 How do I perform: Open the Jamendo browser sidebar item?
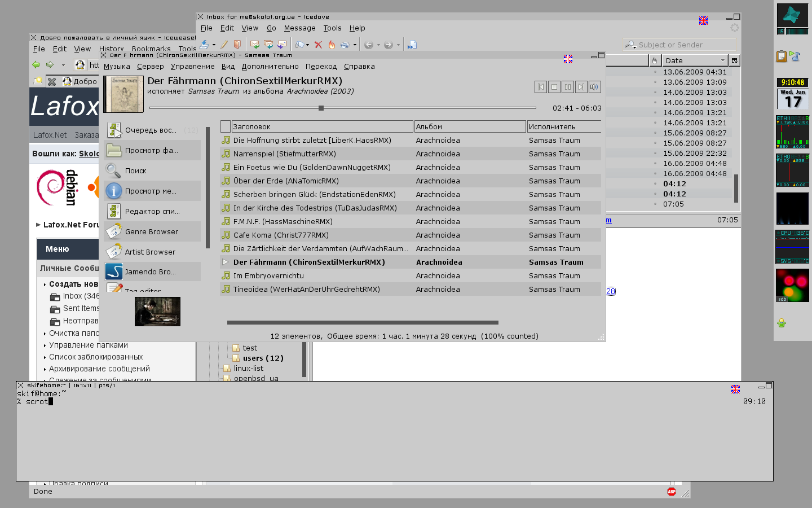coord(152,271)
